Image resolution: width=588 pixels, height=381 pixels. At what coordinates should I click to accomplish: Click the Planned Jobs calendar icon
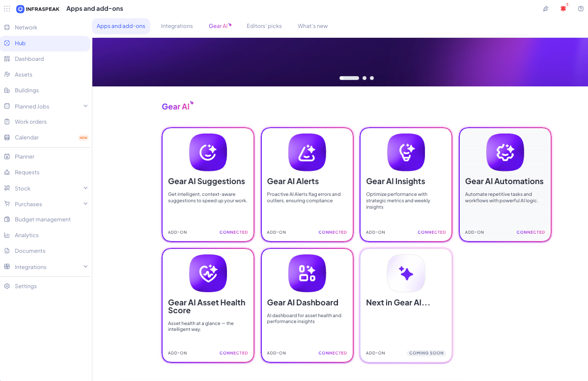(7, 106)
